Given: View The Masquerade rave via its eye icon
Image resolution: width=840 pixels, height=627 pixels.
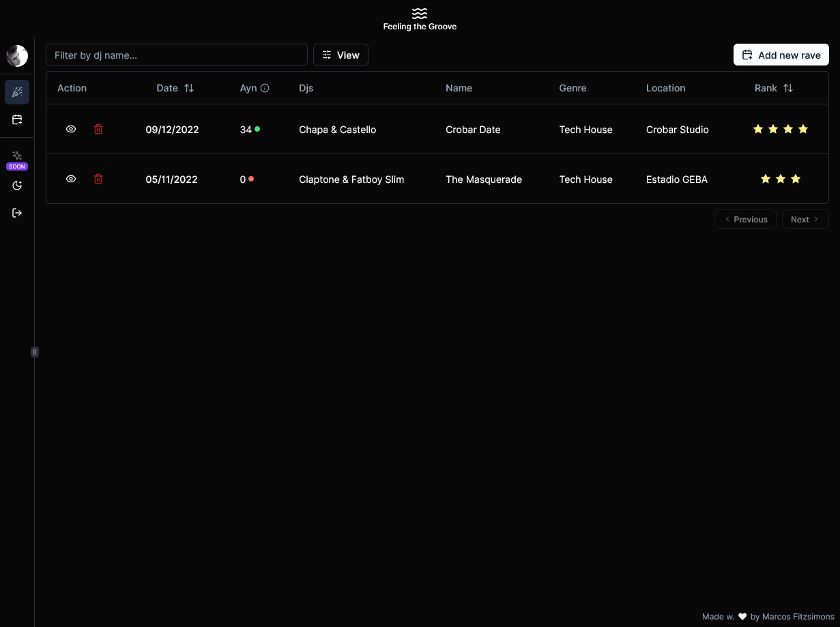Looking at the screenshot, I should tap(71, 179).
